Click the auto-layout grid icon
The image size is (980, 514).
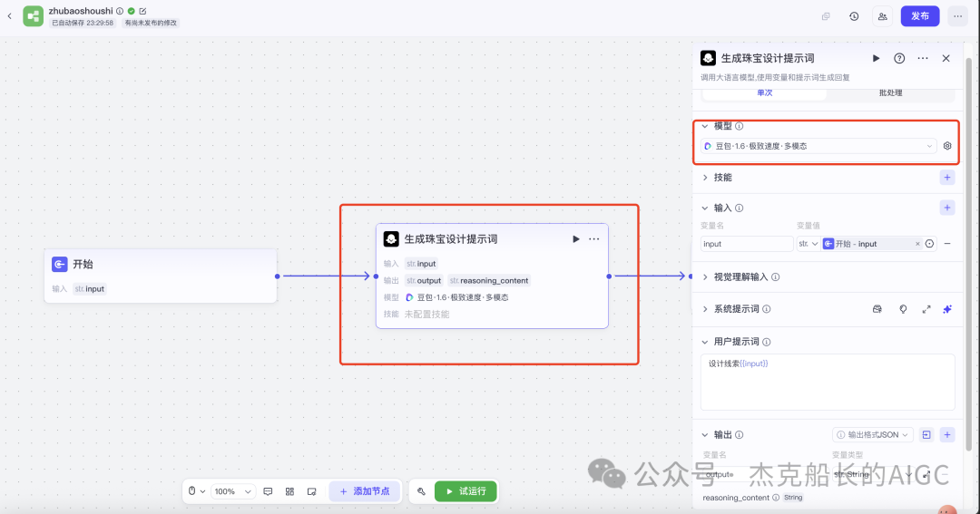pos(290,491)
